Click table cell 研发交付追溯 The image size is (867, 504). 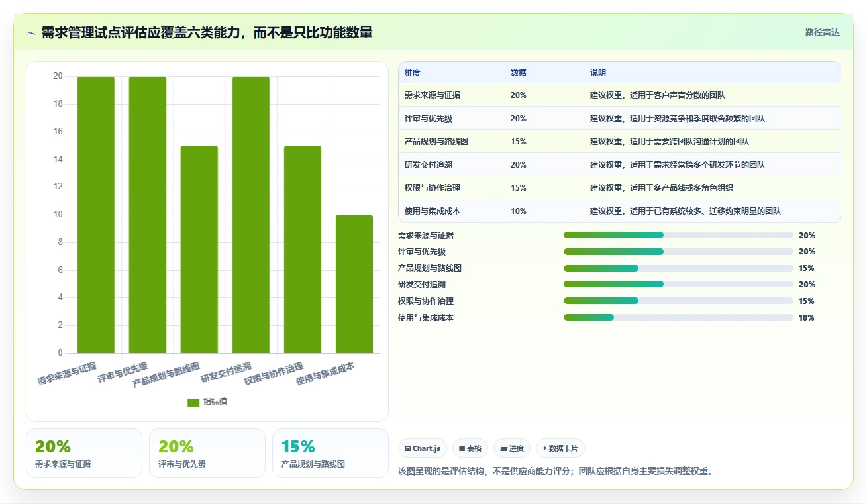click(x=429, y=165)
